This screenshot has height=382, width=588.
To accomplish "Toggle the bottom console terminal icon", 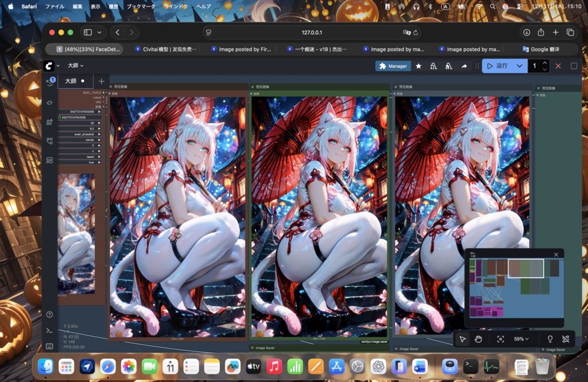I will (x=49, y=330).
